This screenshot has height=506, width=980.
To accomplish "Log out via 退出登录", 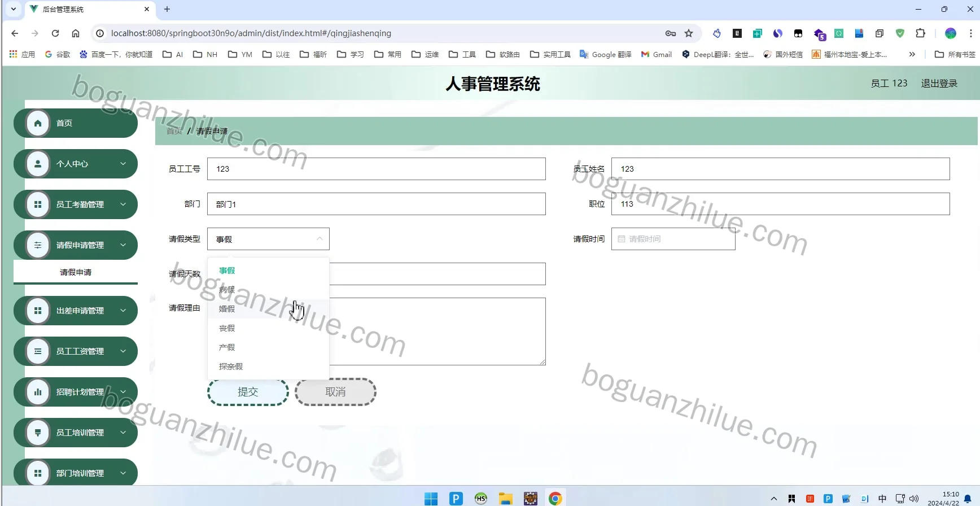I will point(939,84).
